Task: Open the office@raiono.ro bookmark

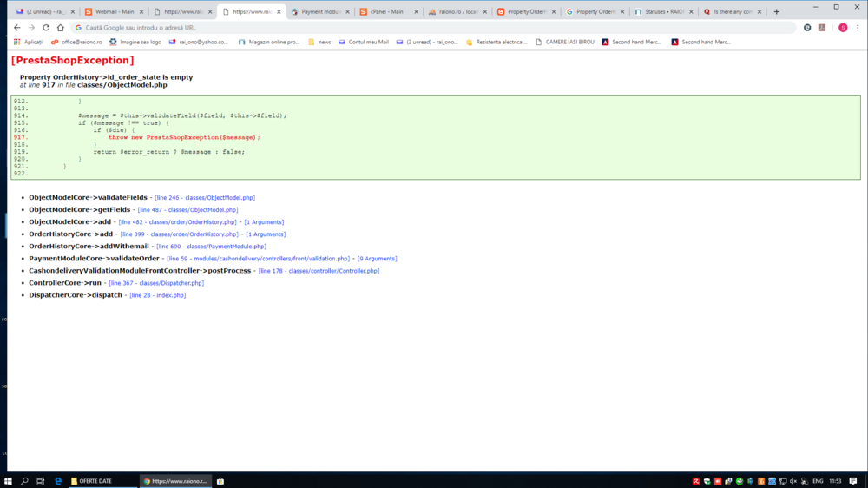Action: [x=76, y=42]
